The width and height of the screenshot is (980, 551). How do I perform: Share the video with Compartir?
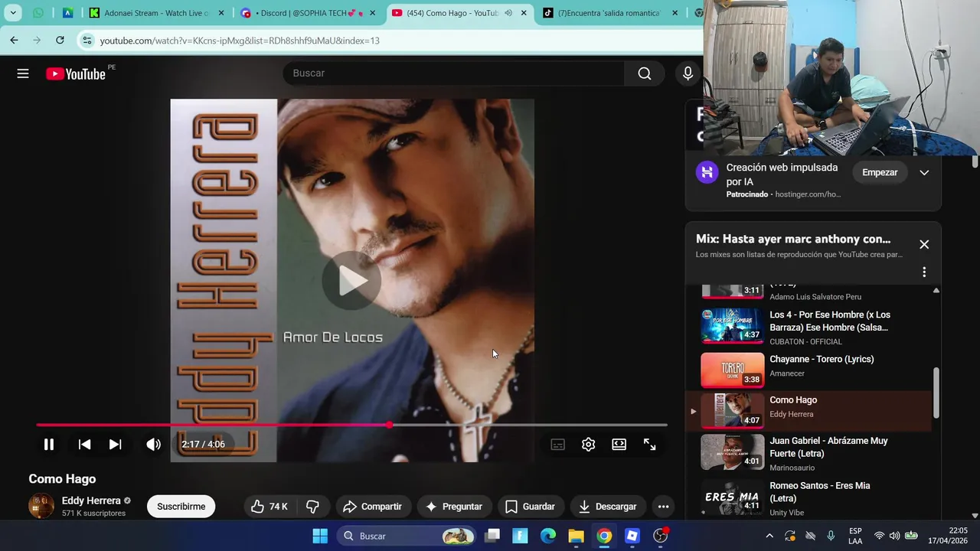[x=372, y=507]
